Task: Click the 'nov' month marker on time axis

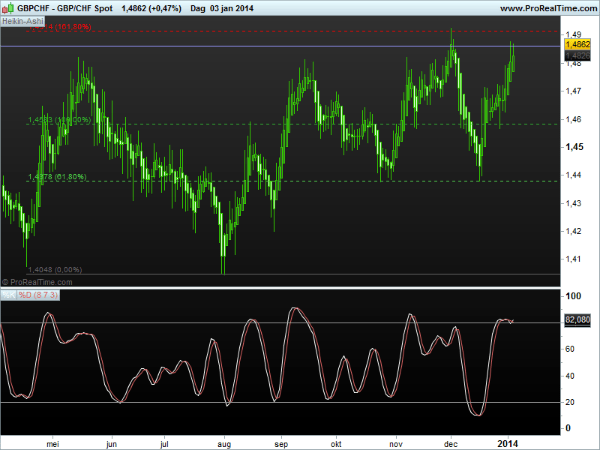Action: coord(394,441)
